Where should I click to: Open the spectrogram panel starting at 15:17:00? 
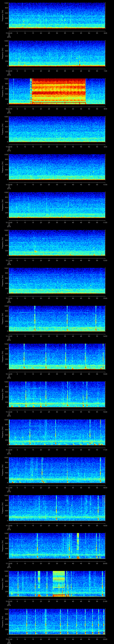[x=57, y=470]
